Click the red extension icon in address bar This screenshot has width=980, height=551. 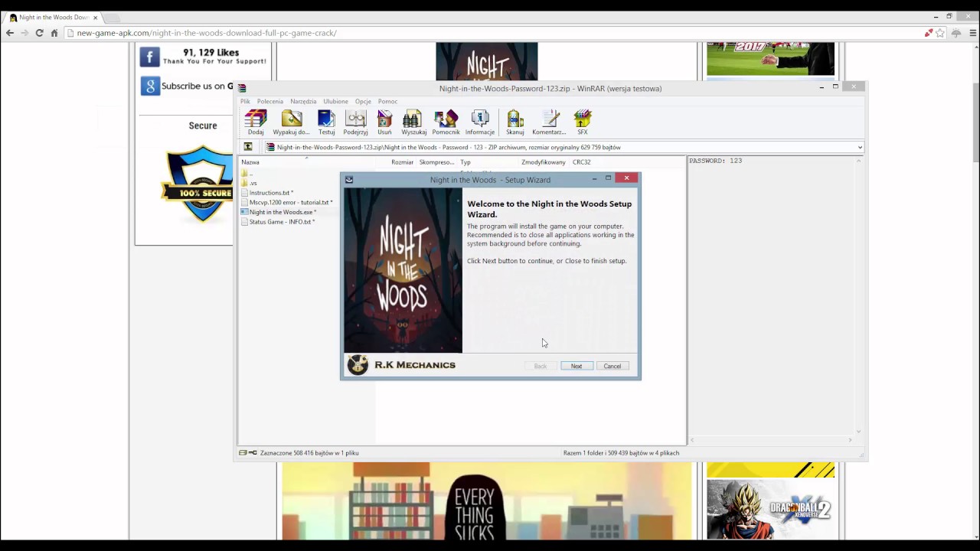(928, 33)
